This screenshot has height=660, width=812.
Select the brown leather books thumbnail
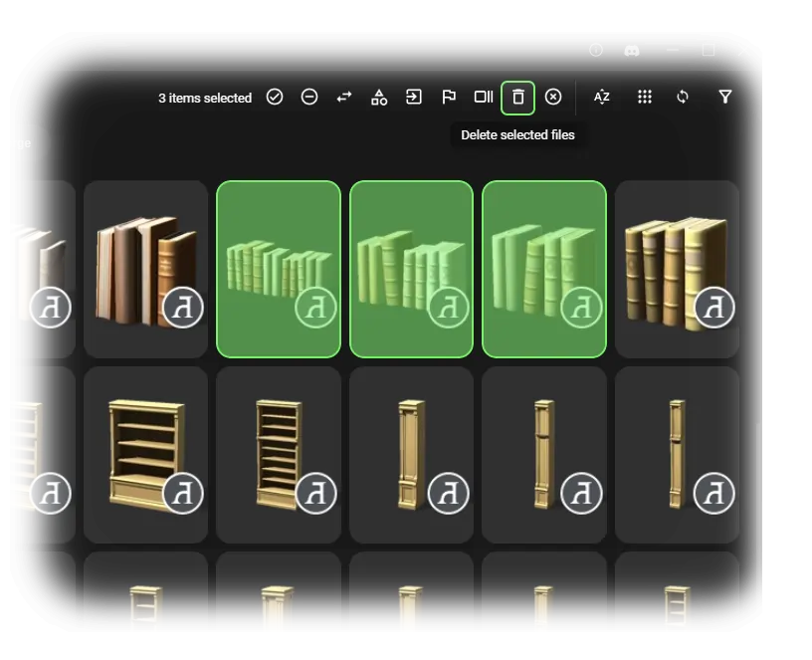145,269
